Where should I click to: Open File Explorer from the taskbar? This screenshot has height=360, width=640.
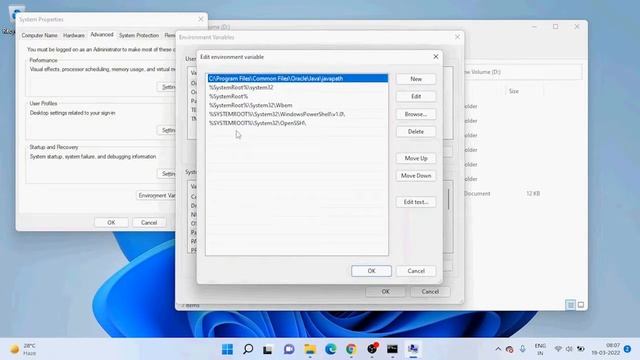[x=310, y=349]
